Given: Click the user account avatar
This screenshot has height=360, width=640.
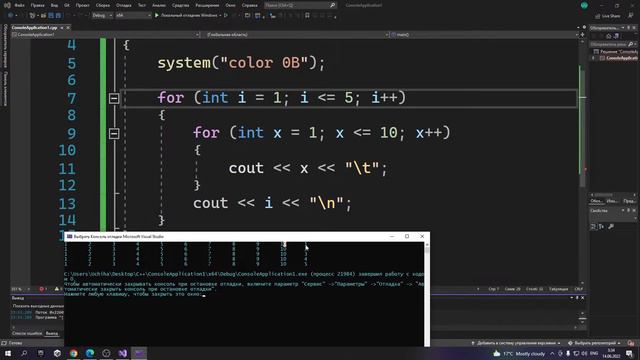Looking at the screenshot, I should tap(584, 5).
